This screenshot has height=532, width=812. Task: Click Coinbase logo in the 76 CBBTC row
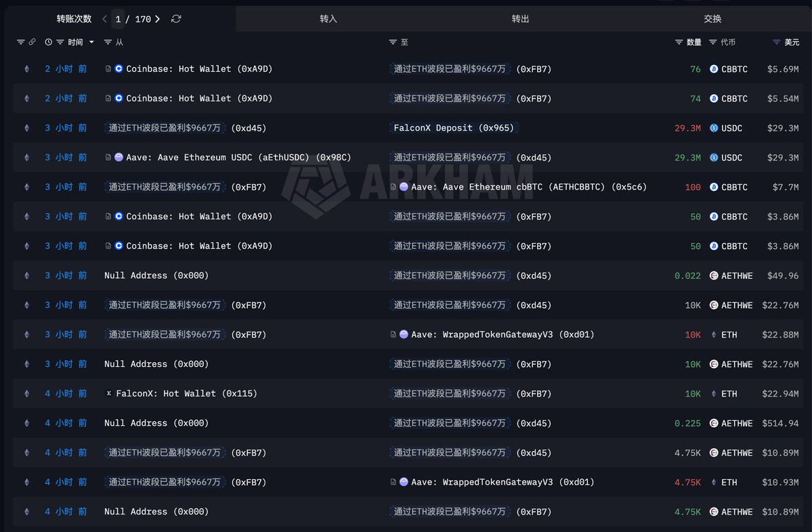pos(119,68)
